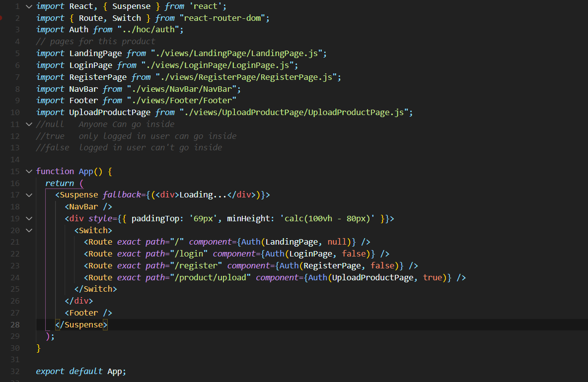Image resolution: width=588 pixels, height=382 pixels.
Task: Click "Switch" in the line 2 import
Action: (x=127, y=18)
